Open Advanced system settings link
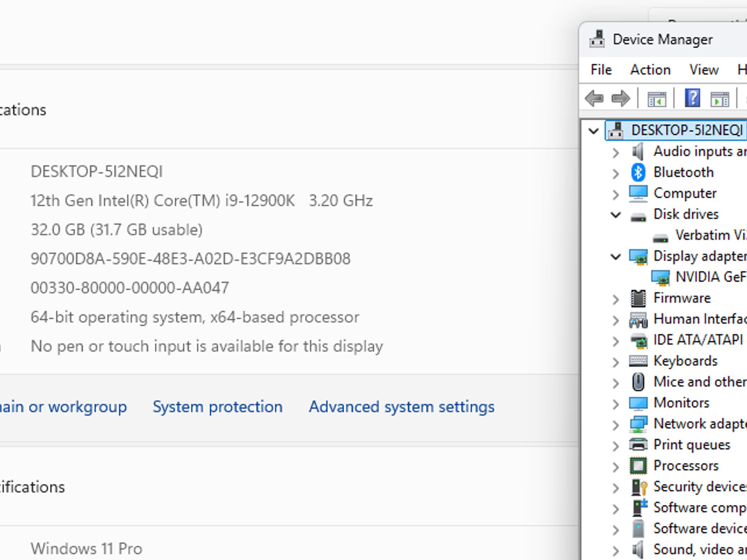Image resolution: width=747 pixels, height=560 pixels. point(402,407)
